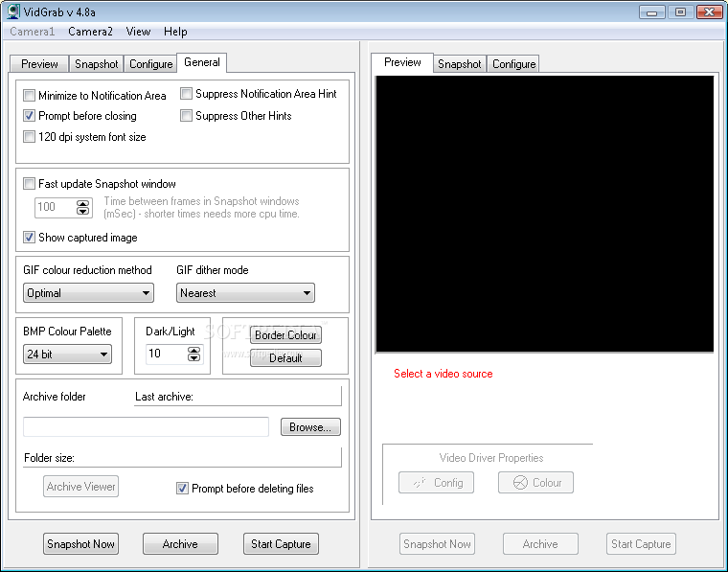Open GIF colour reduction method dropdown
Image resolution: width=728 pixels, height=572 pixels.
(x=88, y=293)
